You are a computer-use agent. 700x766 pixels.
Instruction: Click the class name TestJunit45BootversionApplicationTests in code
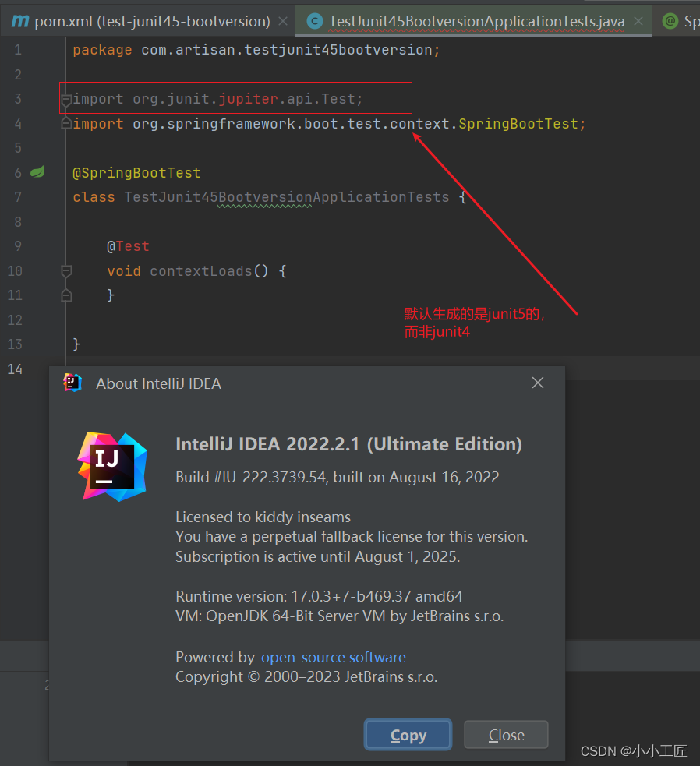286,197
